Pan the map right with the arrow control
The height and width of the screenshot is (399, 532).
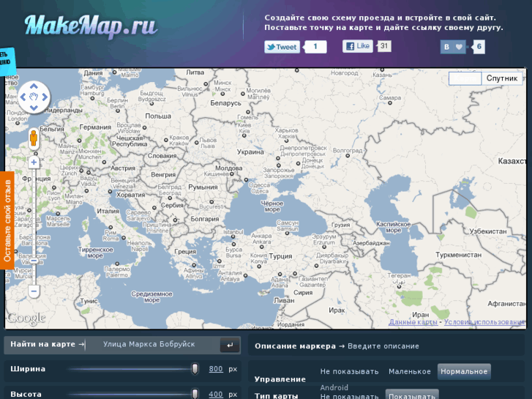pyautogui.click(x=45, y=97)
